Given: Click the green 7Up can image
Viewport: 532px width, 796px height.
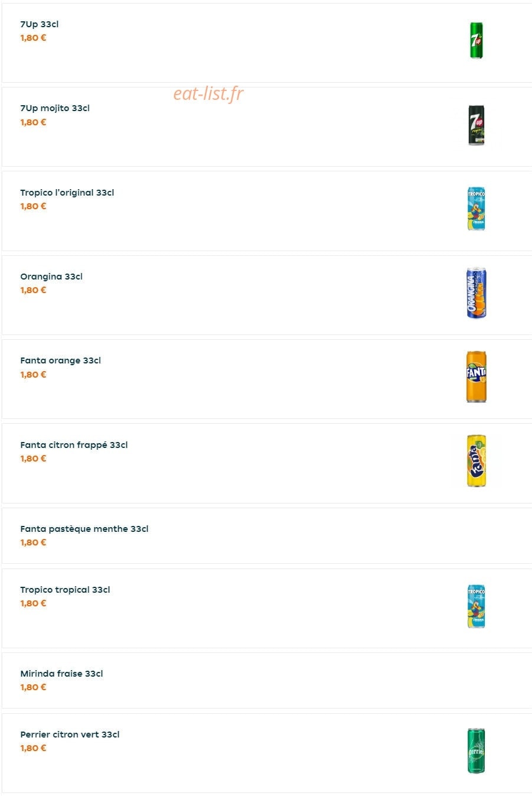Looking at the screenshot, I should click(476, 41).
